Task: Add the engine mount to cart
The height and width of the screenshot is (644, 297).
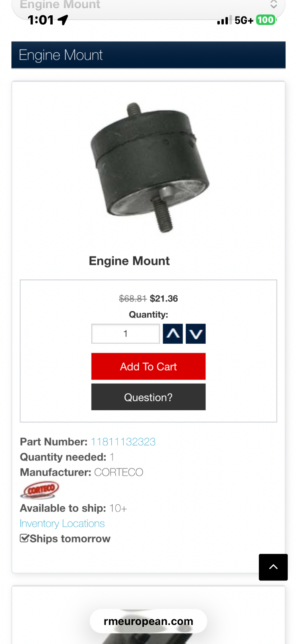Action: (x=148, y=366)
